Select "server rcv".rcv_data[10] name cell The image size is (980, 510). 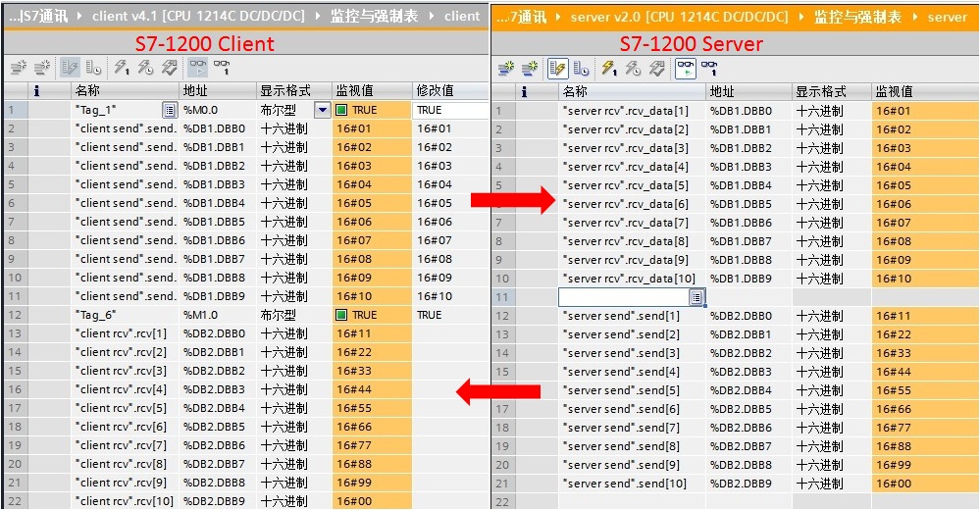coord(632,279)
